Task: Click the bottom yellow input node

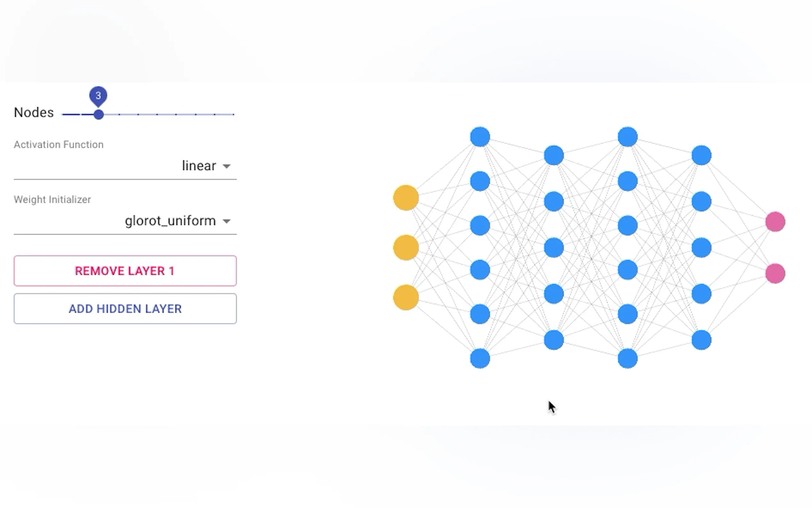Action: [x=406, y=297]
